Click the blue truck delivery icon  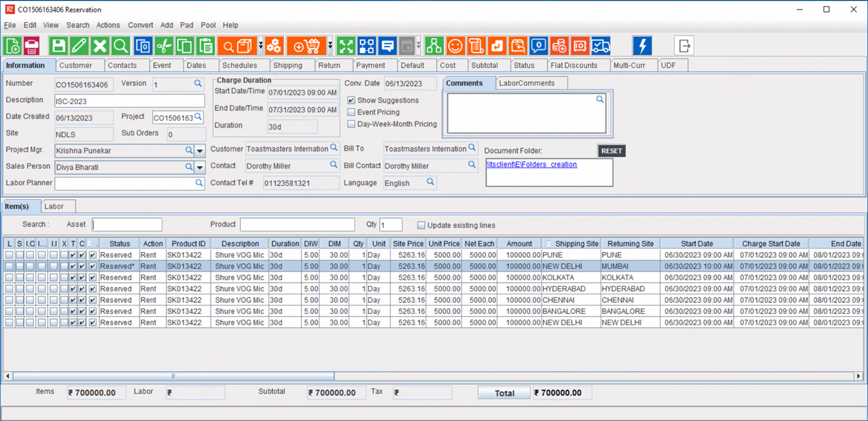click(x=601, y=46)
